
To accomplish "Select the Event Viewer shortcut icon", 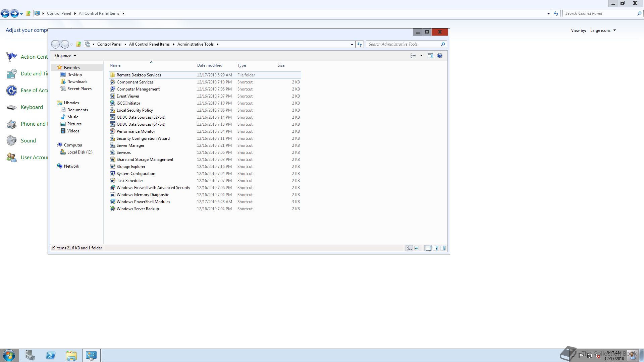I will click(113, 96).
